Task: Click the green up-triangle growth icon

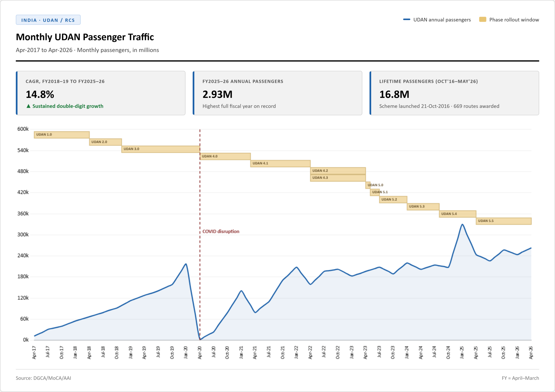Action: point(29,106)
